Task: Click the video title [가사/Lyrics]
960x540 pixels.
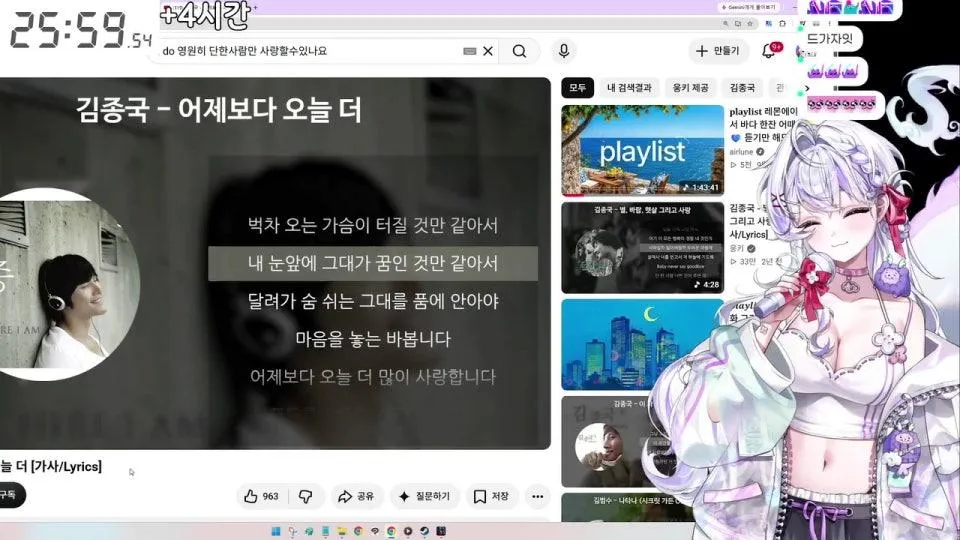Action: pos(51,467)
